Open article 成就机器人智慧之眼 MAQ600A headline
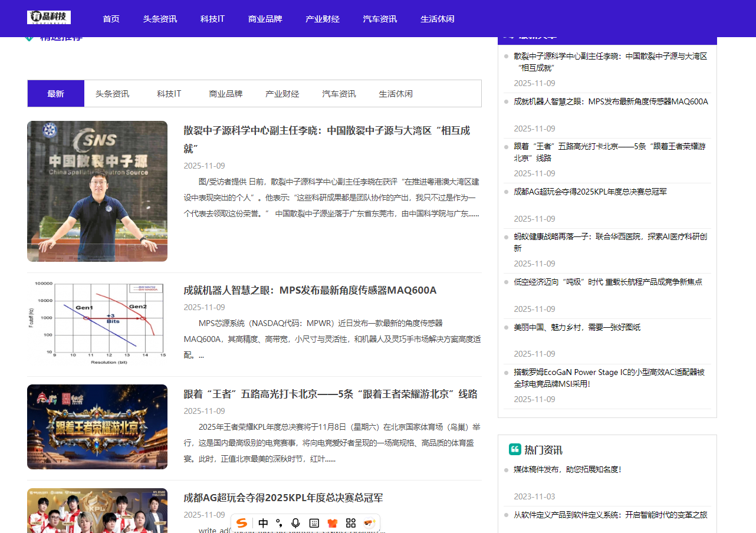This screenshot has width=756, height=533. tap(310, 290)
